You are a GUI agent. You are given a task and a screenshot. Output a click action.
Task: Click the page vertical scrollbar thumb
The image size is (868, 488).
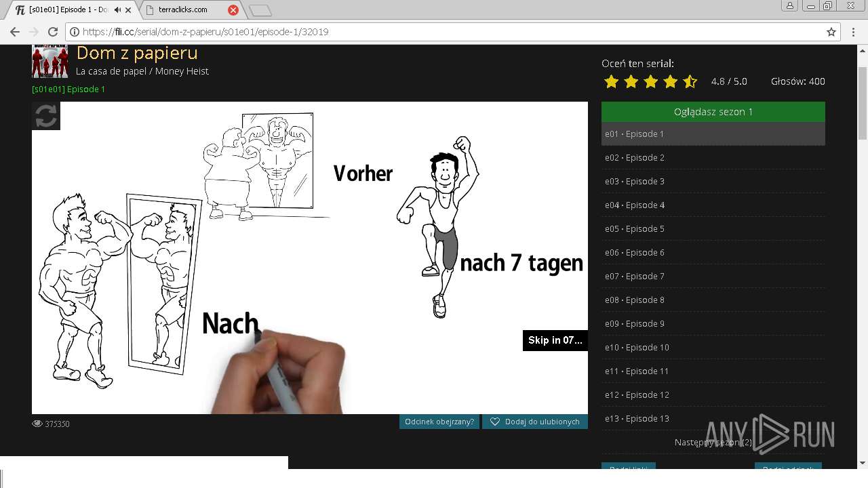click(x=862, y=102)
